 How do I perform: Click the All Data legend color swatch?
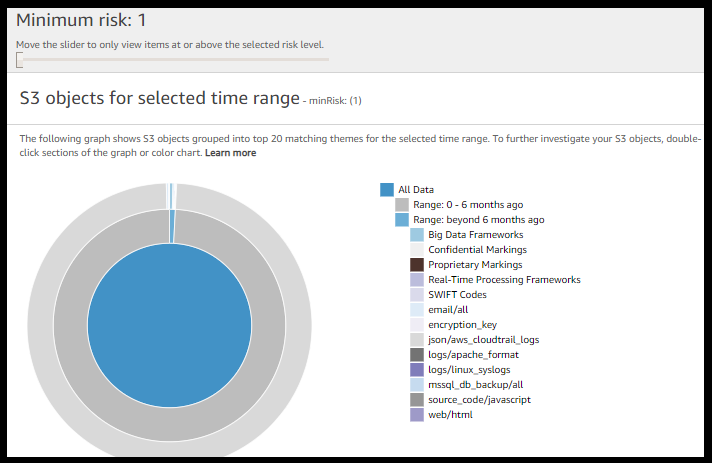387,190
